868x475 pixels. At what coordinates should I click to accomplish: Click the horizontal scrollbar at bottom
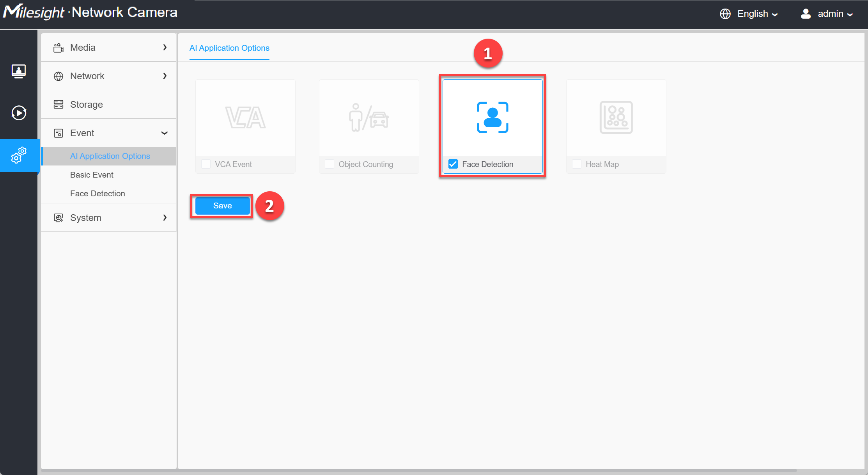[x=419, y=471]
